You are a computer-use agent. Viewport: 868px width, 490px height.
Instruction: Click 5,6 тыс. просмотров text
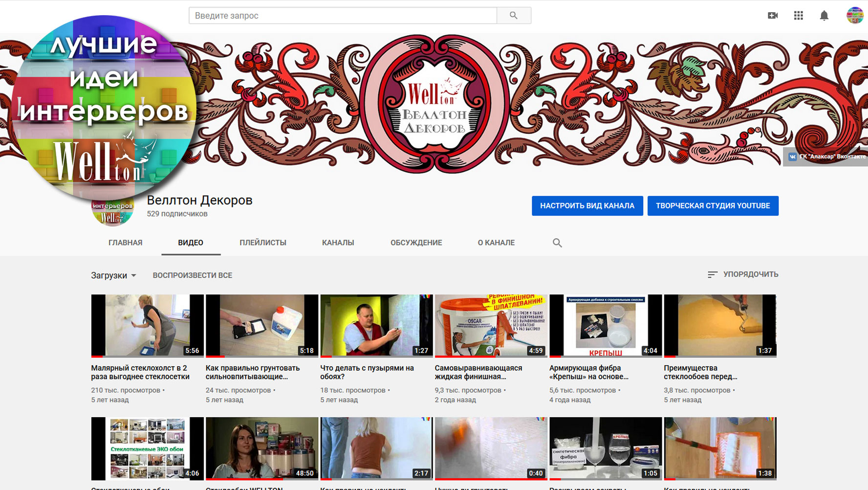pyautogui.click(x=583, y=390)
